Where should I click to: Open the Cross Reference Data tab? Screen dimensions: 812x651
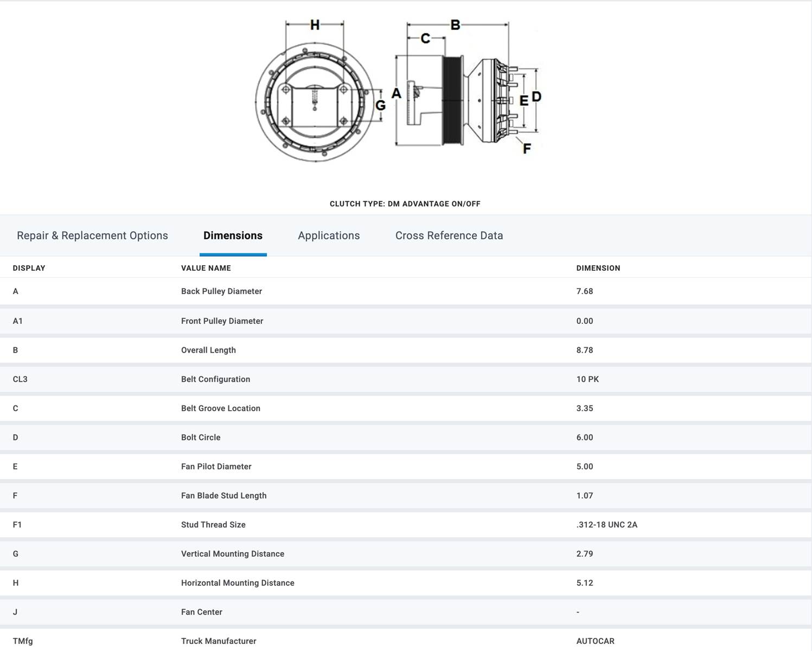click(x=449, y=235)
